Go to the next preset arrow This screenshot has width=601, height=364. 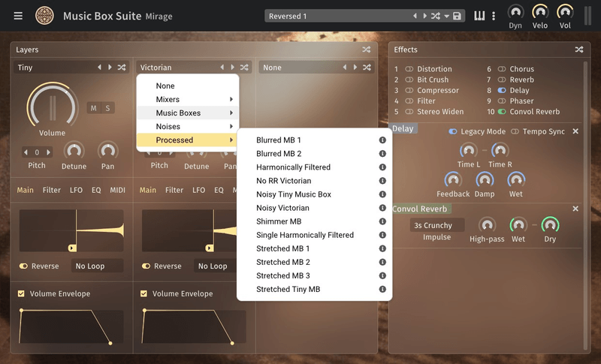[424, 16]
